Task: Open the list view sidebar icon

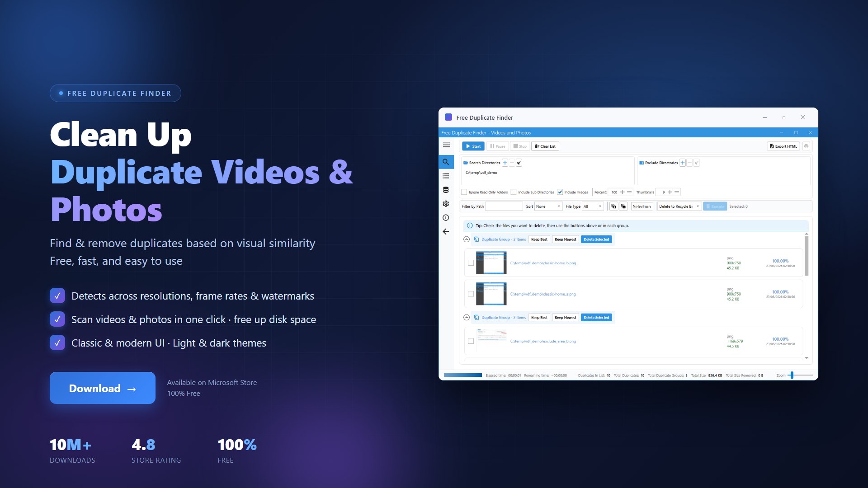Action: pos(446,176)
